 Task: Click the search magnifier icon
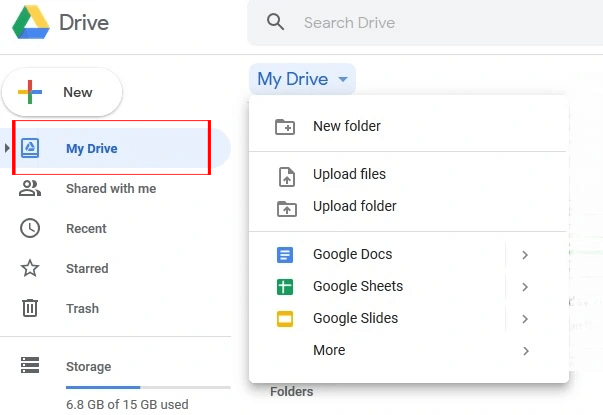pyautogui.click(x=276, y=22)
